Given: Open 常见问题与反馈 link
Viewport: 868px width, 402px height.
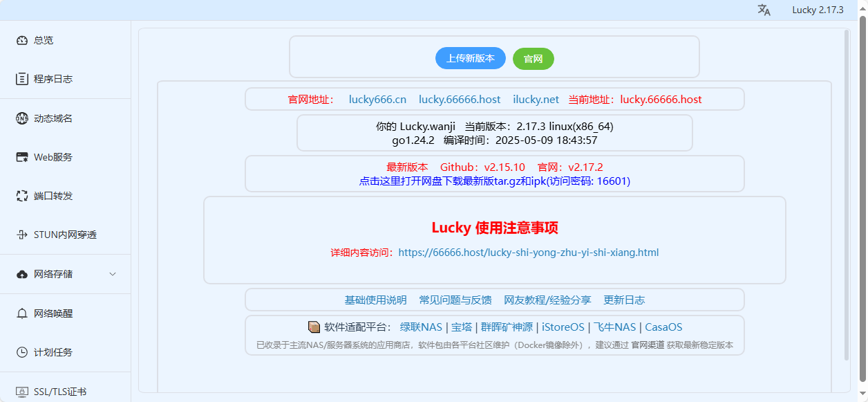Looking at the screenshot, I should pos(455,300).
